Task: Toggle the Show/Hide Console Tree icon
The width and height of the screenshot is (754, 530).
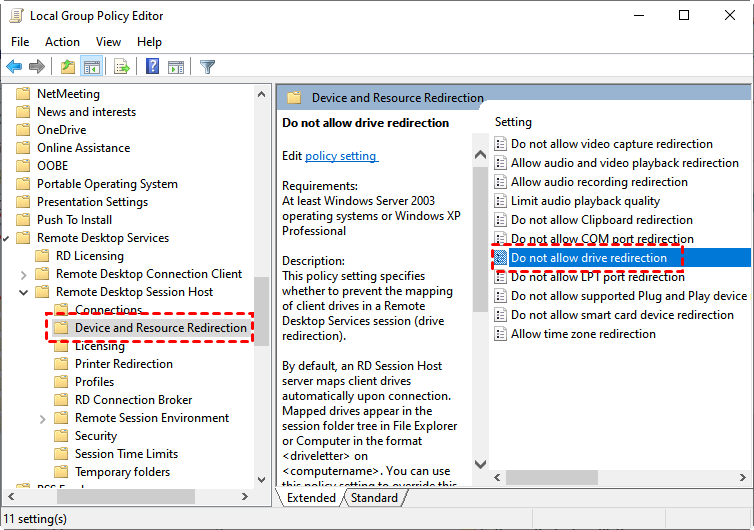Action: (x=91, y=67)
